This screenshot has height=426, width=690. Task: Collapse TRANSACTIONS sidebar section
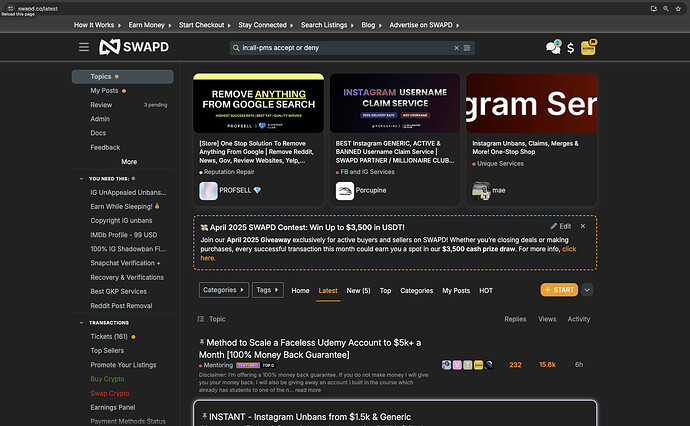coord(81,323)
